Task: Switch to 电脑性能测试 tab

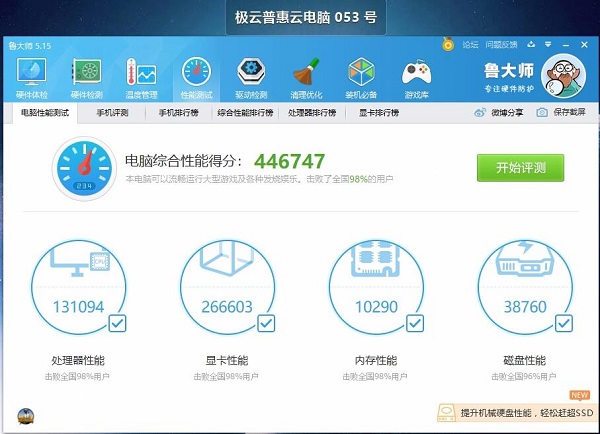Action: [45, 113]
